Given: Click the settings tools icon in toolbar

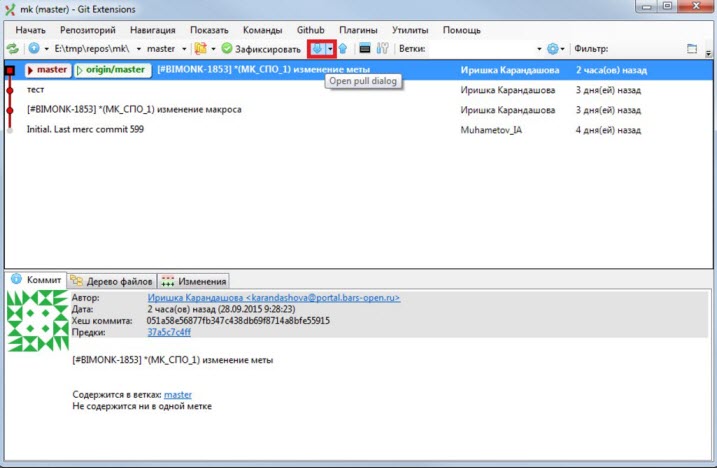Looking at the screenshot, I should tap(382, 48).
